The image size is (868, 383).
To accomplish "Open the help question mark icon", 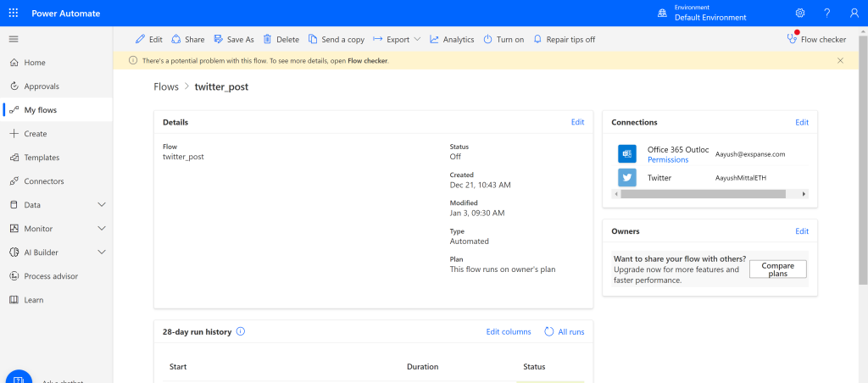I will click(827, 14).
